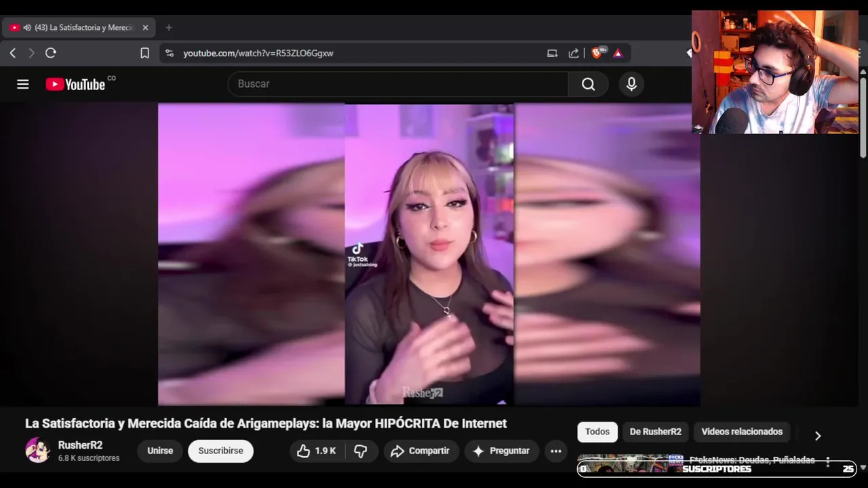Viewport: 868px width, 488px height.
Task: Open RusherR2 channel name link
Action: click(80, 445)
